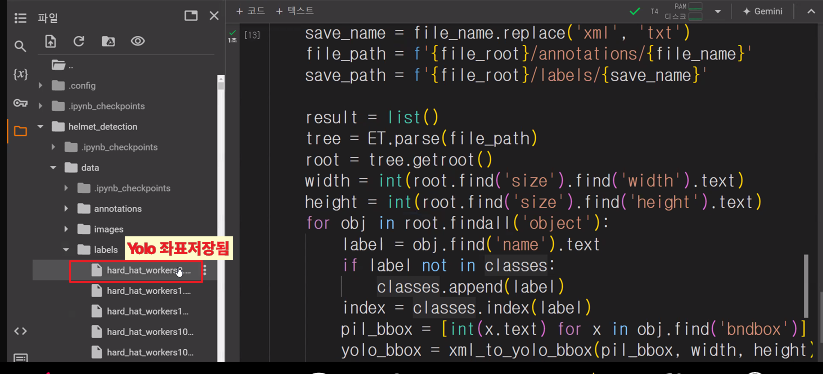
Task: Click the 'save_name = file_name.replace' line
Action: coord(498,33)
